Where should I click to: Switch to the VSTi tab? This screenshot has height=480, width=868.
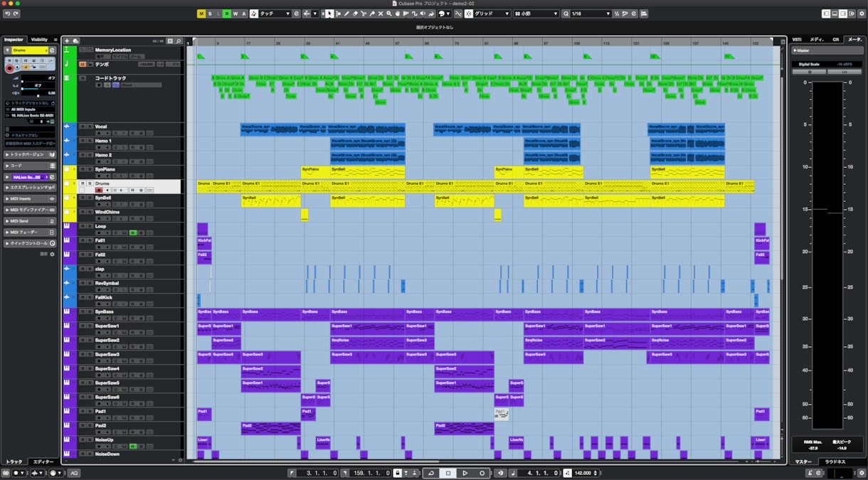798,40
